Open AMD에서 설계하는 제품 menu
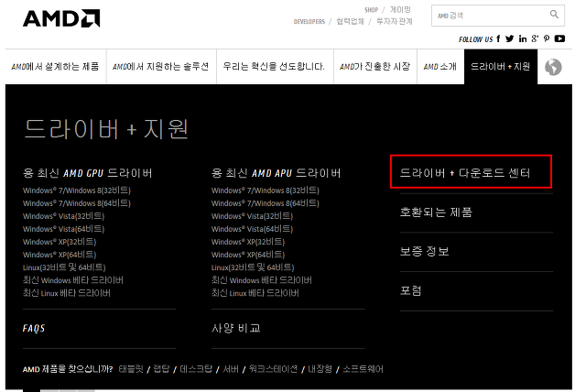Viewport: 575px width, 392px height. [55, 66]
